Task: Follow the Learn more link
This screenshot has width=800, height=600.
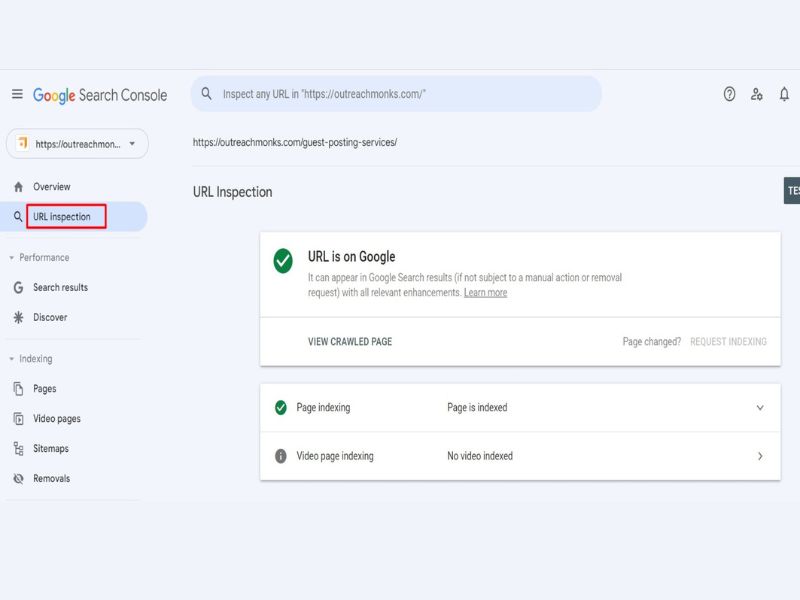Action: [485, 293]
